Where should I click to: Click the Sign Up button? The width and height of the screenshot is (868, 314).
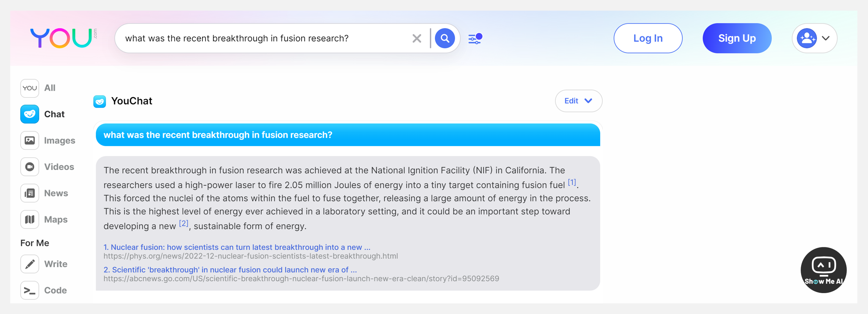point(737,38)
